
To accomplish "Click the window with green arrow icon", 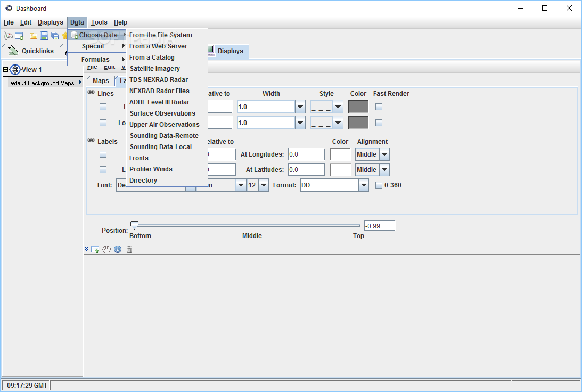I will click(95, 249).
